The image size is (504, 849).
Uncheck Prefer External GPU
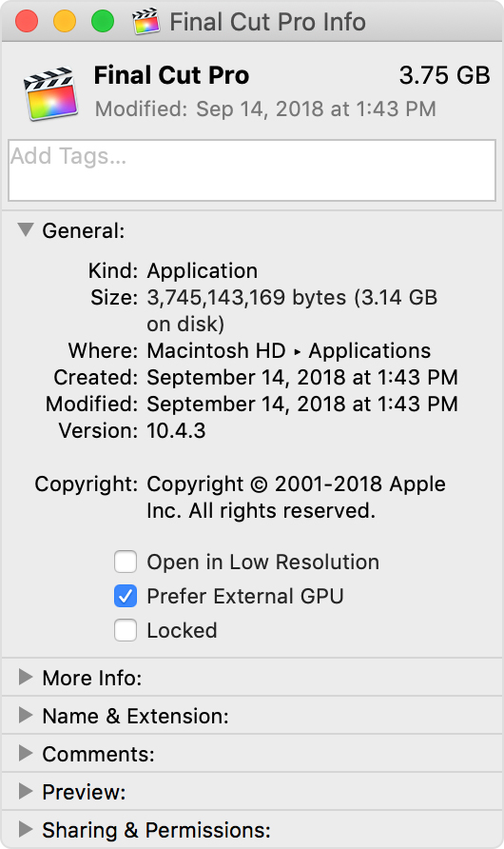coord(126,596)
